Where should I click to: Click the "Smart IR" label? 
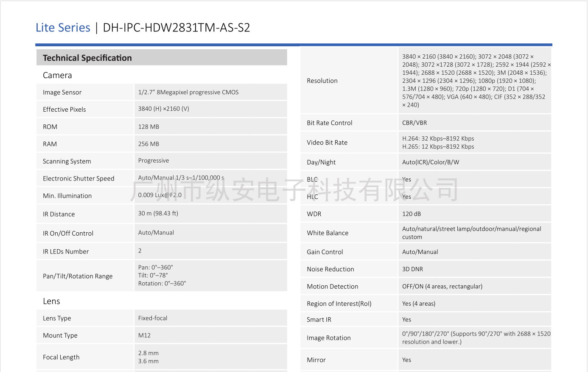tap(319, 320)
